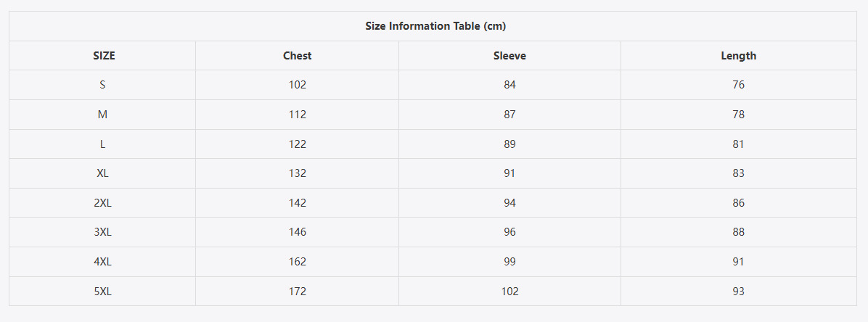
Task: Select the Sleeve column header
Action: coord(509,56)
